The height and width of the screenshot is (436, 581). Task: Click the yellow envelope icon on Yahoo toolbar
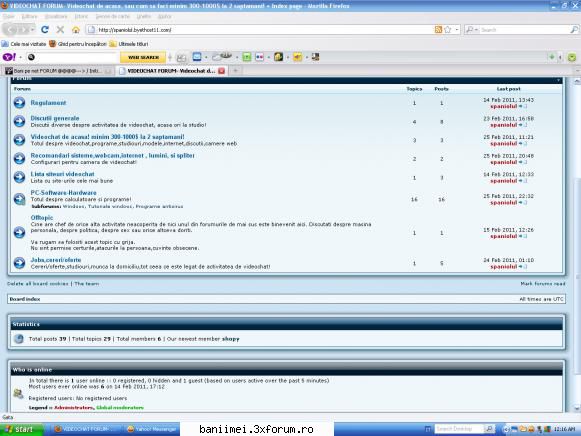point(298,57)
